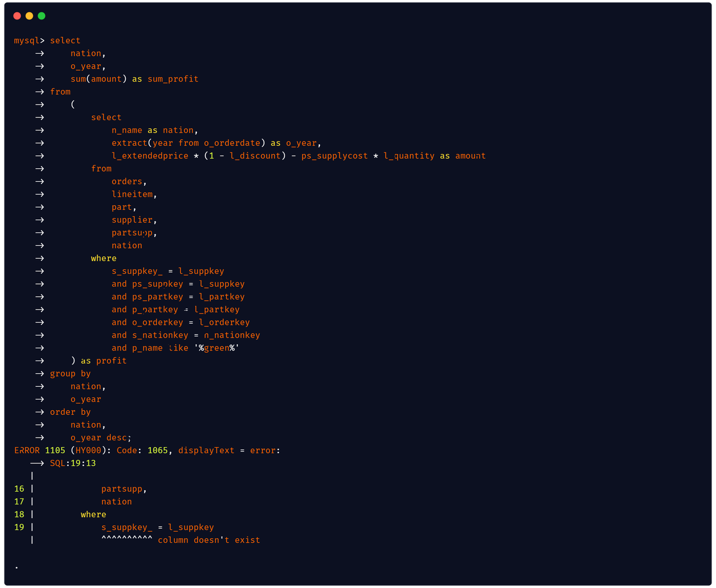The width and height of the screenshot is (716, 588).
Task: Click the red close window button
Action: pyautogui.click(x=17, y=16)
